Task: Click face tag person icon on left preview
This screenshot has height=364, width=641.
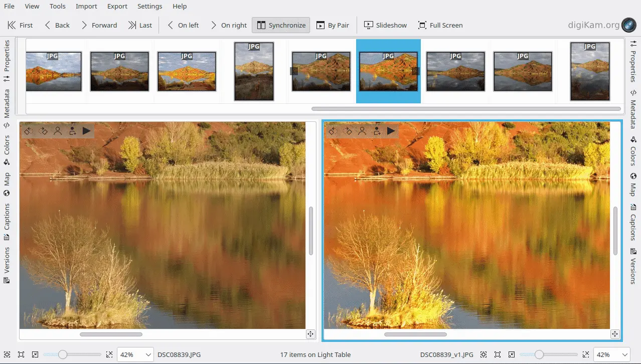Action: [58, 131]
